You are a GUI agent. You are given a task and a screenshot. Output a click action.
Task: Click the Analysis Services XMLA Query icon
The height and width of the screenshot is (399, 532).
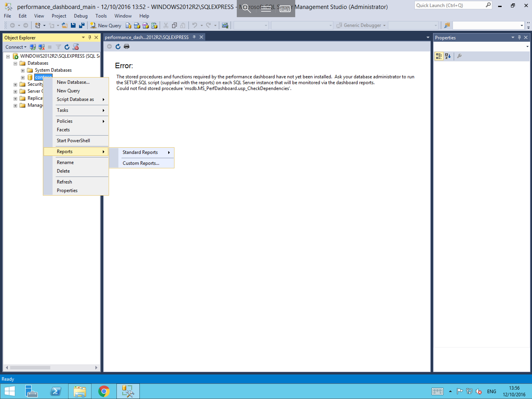pyautogui.click(x=154, y=26)
